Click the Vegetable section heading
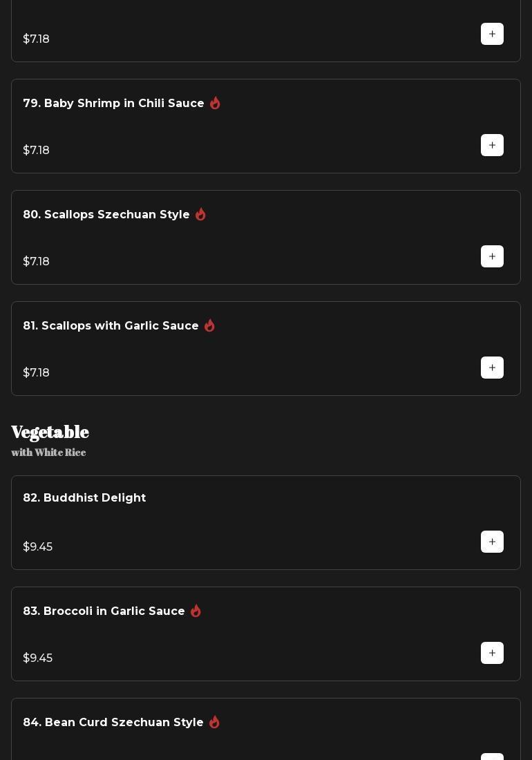 point(50,432)
